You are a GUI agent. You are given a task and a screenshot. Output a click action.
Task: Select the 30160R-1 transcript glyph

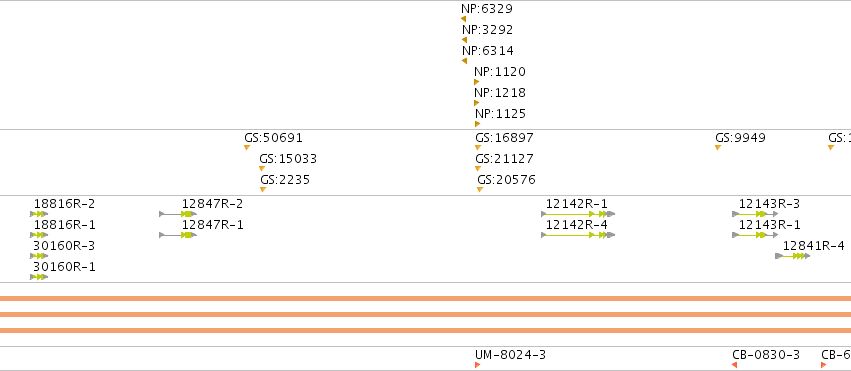pyautogui.click(x=39, y=277)
